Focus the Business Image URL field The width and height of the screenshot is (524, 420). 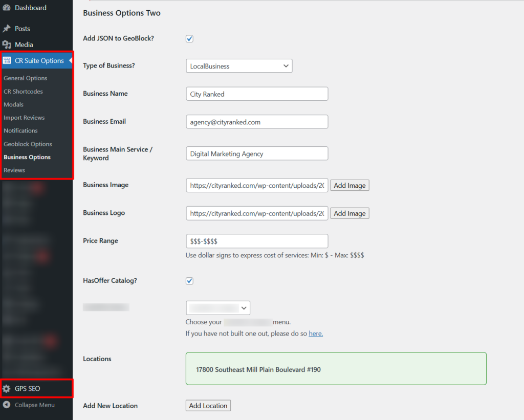pyautogui.click(x=257, y=185)
